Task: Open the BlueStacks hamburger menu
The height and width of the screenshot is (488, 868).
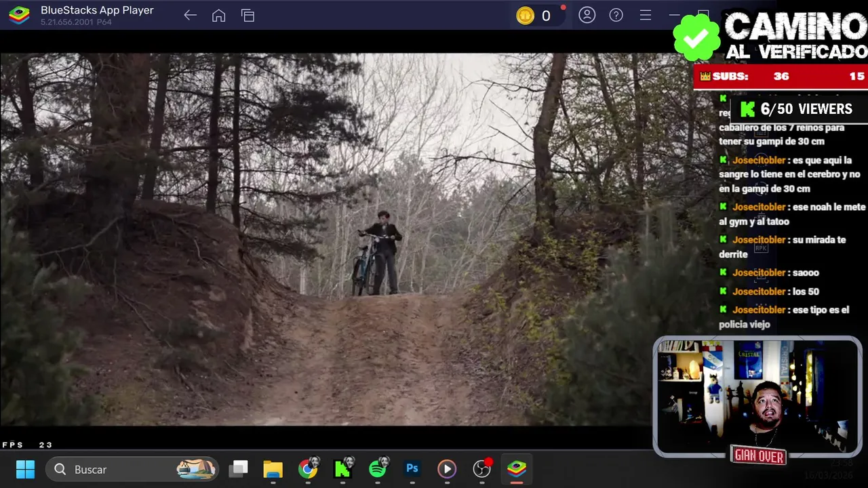Action: [x=646, y=15]
